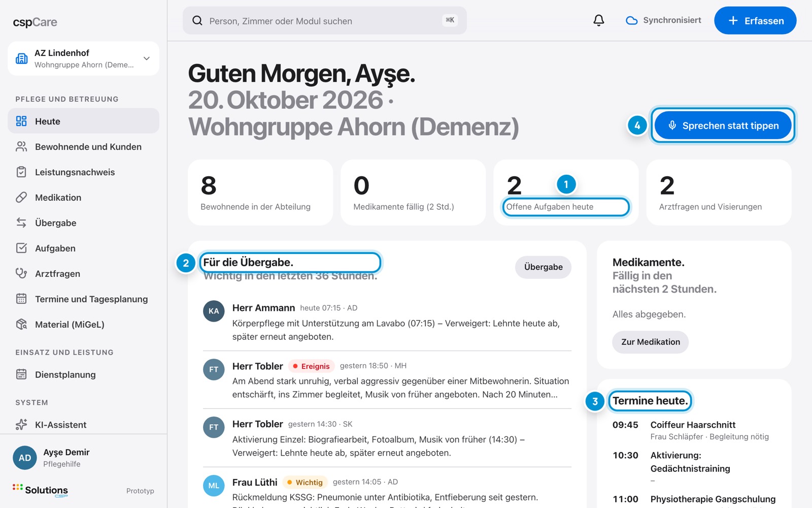Click the Wichtig tag on Frau Lüthi
This screenshot has width=812, height=508.
[x=305, y=482]
